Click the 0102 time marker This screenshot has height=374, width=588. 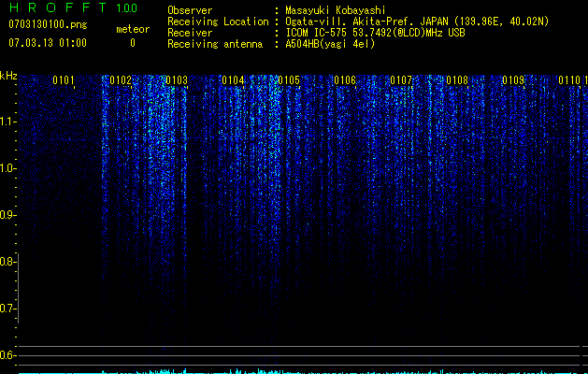(121, 80)
